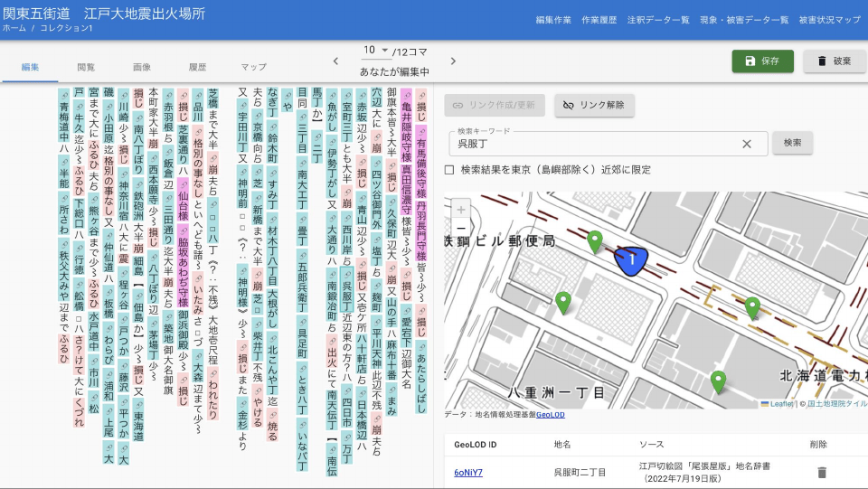
Task: Select the 四ツ谷御門外 annotation
Action: pyautogui.click(x=376, y=193)
